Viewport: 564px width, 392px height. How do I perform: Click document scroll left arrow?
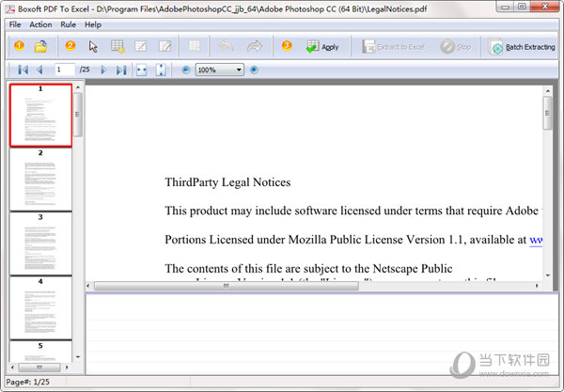tap(88, 286)
